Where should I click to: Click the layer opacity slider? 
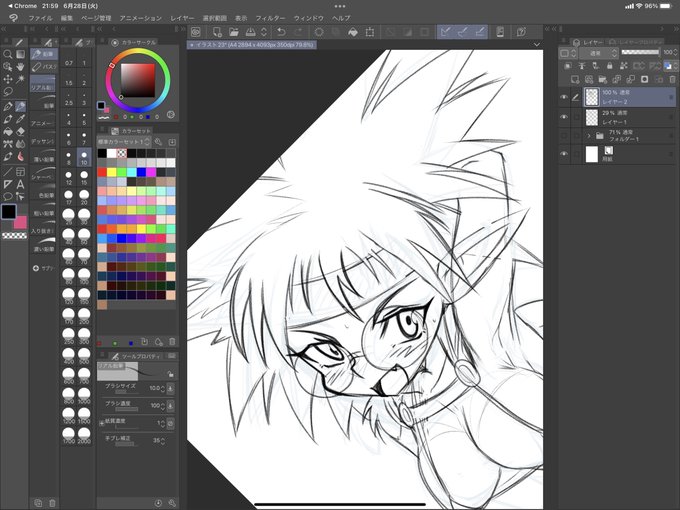pos(640,52)
